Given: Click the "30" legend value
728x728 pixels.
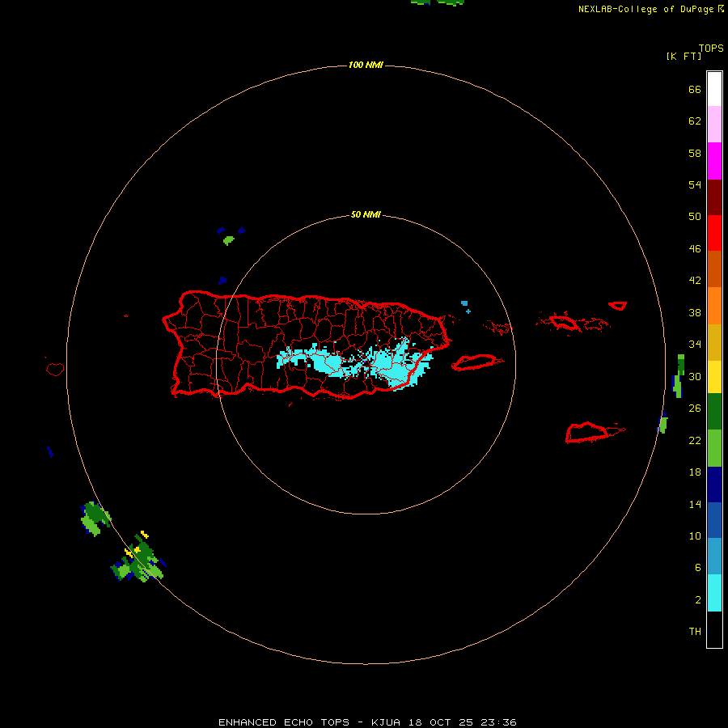Looking at the screenshot, I should click(695, 376).
